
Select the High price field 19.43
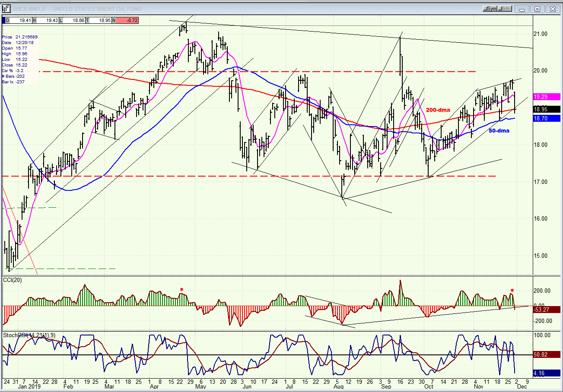click(x=46, y=20)
